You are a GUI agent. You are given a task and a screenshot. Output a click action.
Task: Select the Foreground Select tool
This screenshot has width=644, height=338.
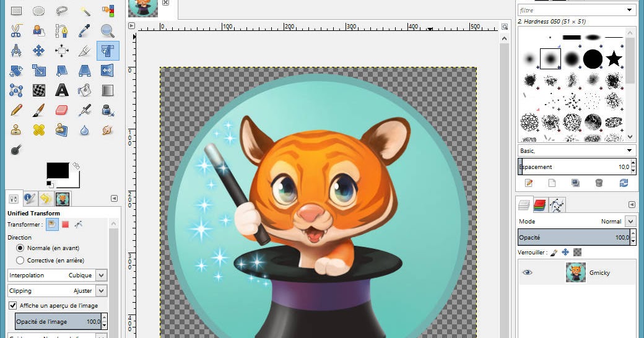click(x=38, y=31)
